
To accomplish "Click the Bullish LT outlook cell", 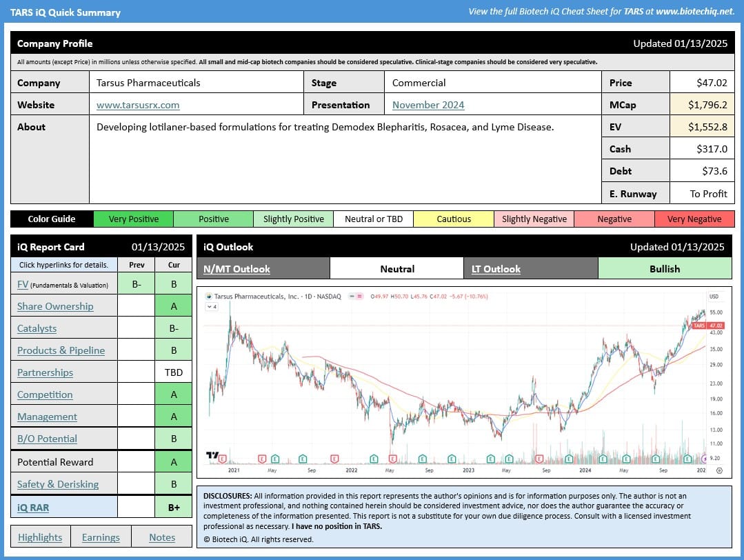I will 665,268.
